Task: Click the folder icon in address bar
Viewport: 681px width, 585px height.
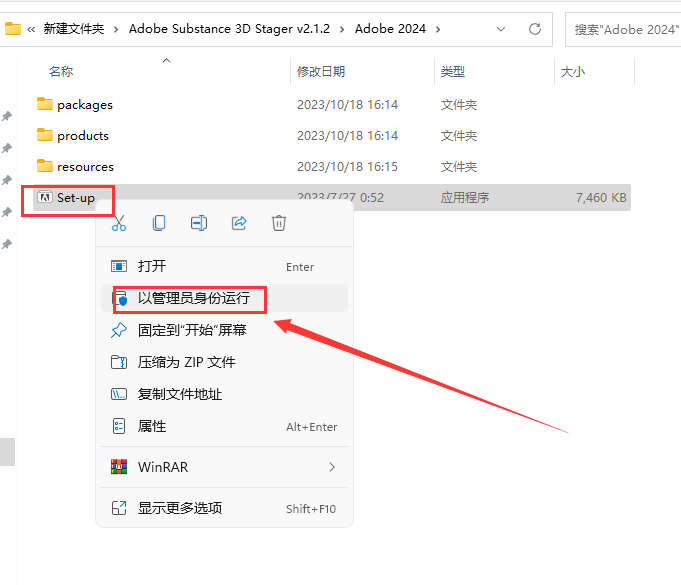Action: tap(13, 29)
